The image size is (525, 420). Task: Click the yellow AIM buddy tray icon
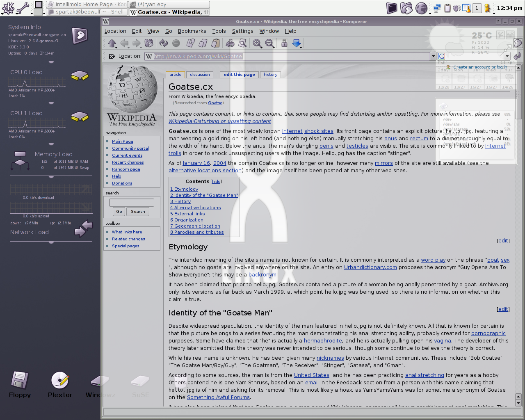(x=487, y=8)
